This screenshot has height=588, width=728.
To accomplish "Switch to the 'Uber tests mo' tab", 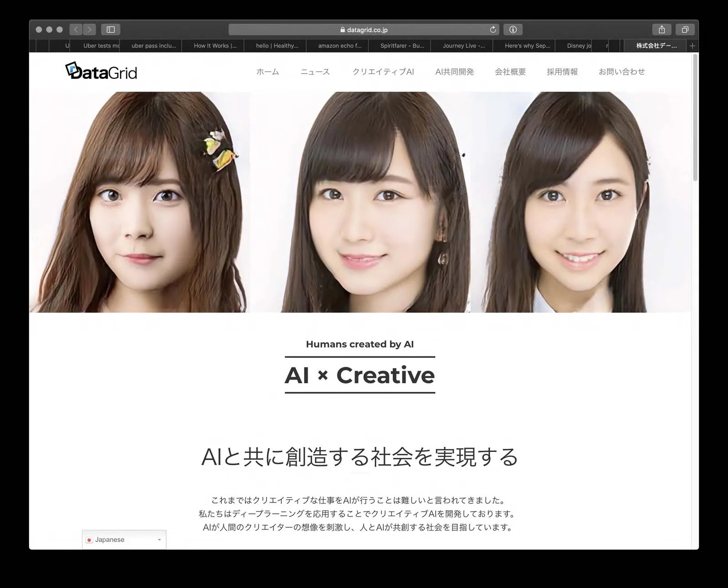I will pos(96,46).
